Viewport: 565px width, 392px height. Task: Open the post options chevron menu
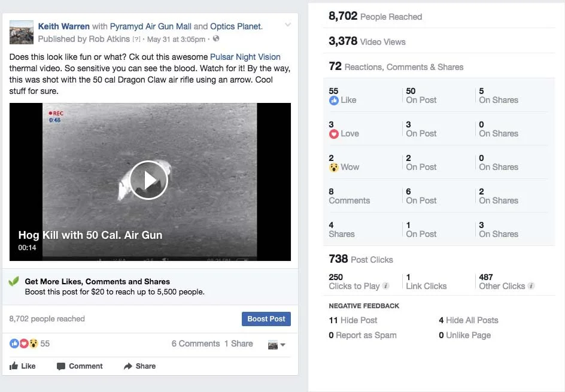tap(287, 25)
